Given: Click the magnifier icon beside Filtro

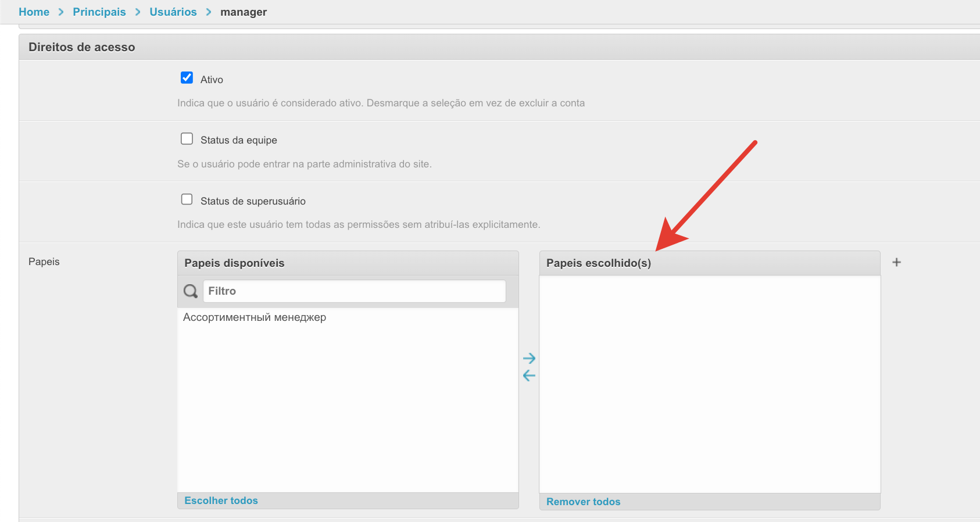Looking at the screenshot, I should pyautogui.click(x=190, y=291).
